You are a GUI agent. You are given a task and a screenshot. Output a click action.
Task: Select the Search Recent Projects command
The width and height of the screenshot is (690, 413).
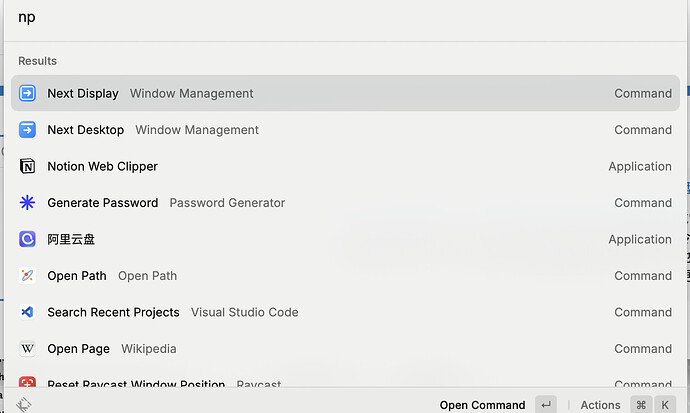345,312
